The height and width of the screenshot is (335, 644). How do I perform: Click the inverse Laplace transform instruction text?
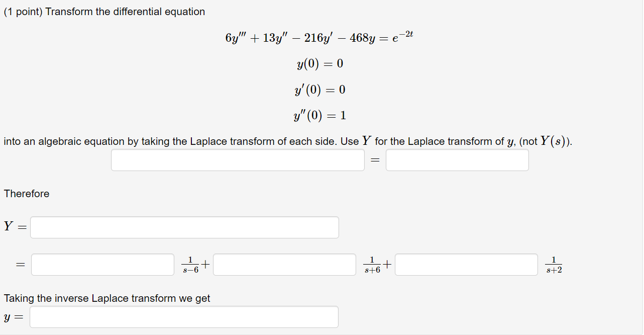(x=107, y=298)
